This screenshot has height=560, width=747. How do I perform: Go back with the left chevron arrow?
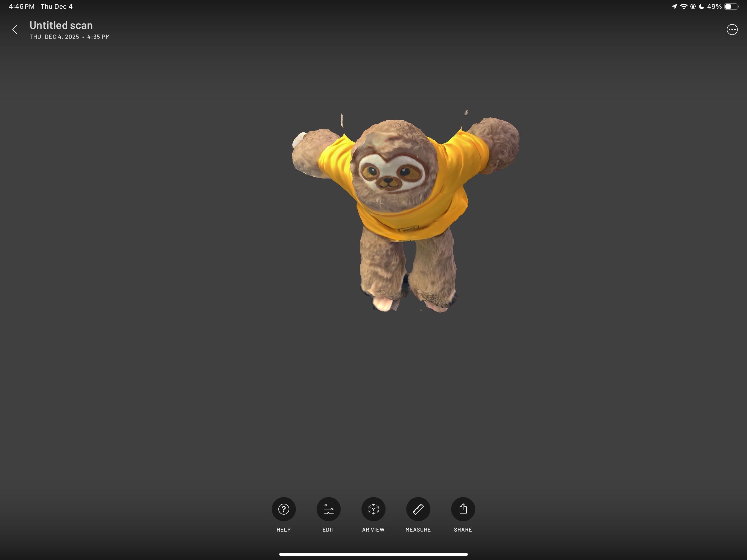[x=15, y=30]
